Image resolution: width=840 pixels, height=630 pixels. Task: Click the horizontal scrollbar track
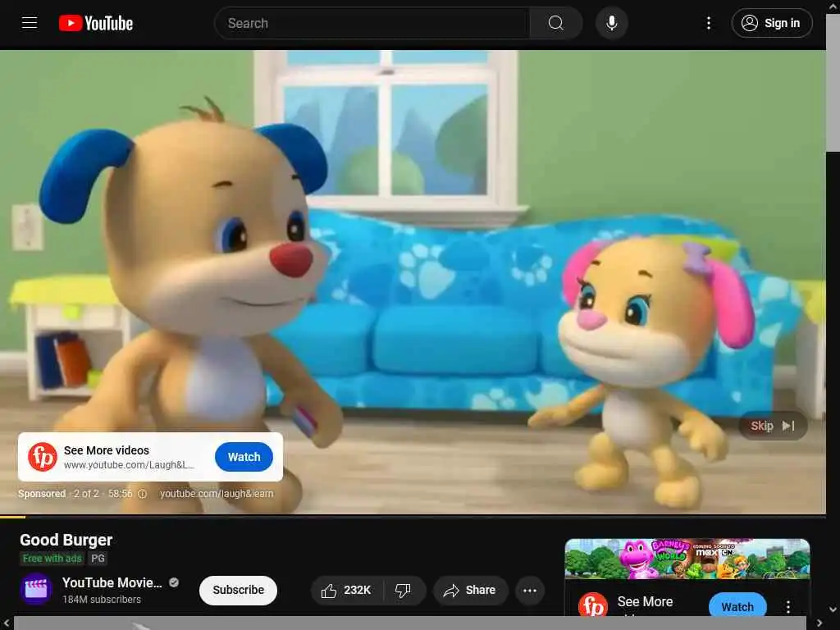tap(410, 623)
